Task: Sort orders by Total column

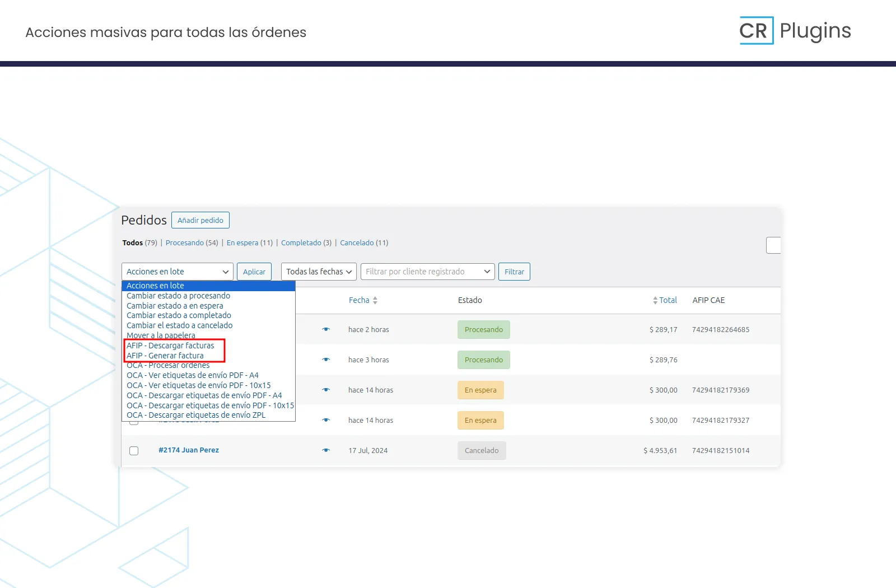Action: point(668,300)
